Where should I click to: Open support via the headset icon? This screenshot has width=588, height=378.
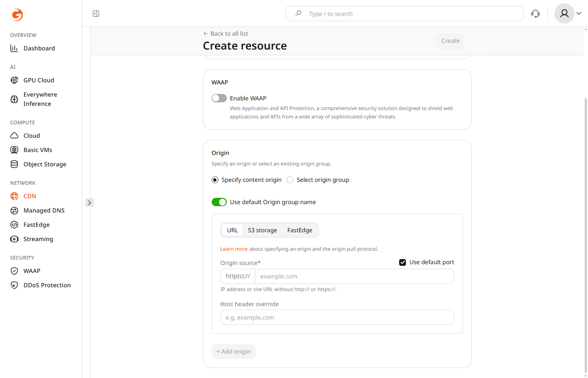pyautogui.click(x=535, y=14)
